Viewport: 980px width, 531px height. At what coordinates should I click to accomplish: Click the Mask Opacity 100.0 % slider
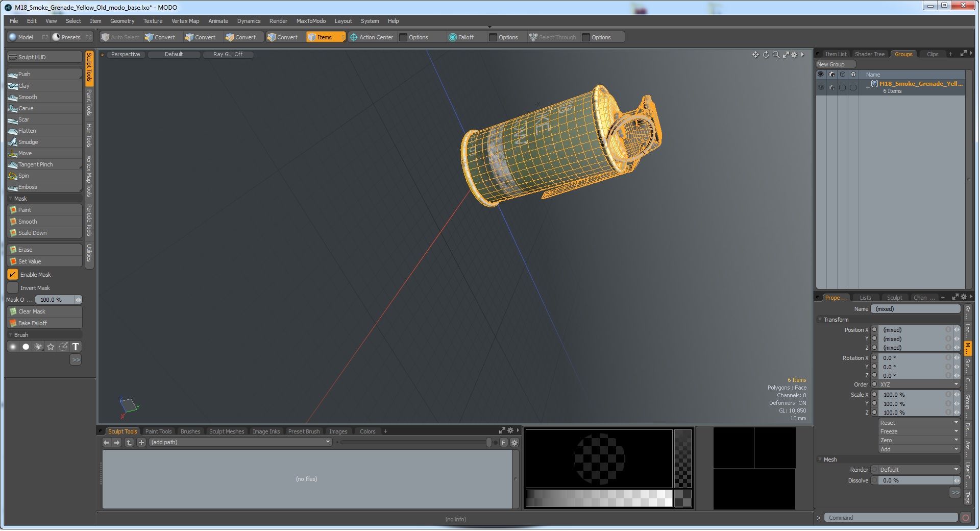tap(59, 300)
